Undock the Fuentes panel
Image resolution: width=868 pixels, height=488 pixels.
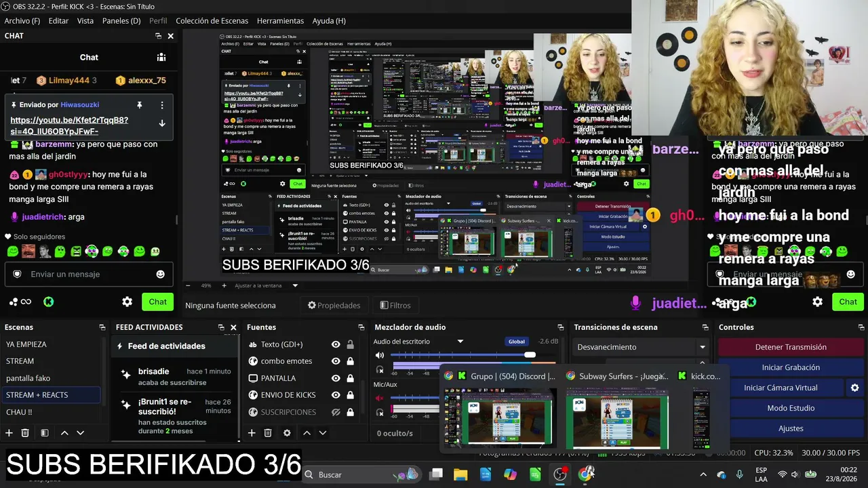pyautogui.click(x=361, y=327)
